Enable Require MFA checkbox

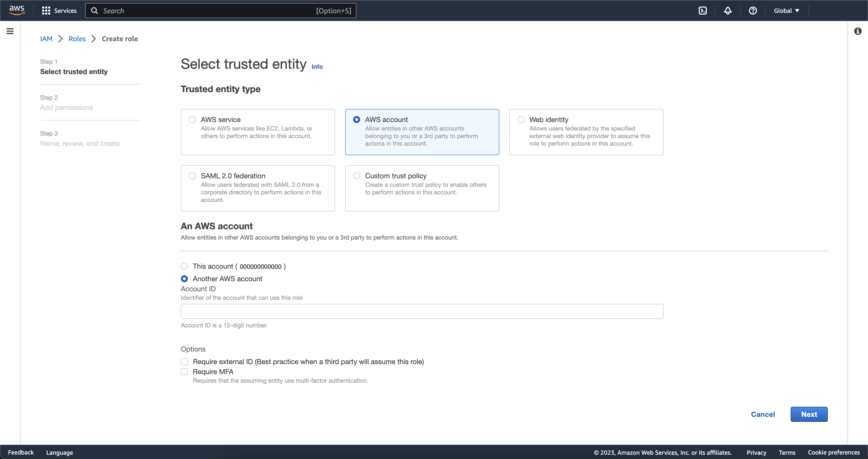point(184,372)
